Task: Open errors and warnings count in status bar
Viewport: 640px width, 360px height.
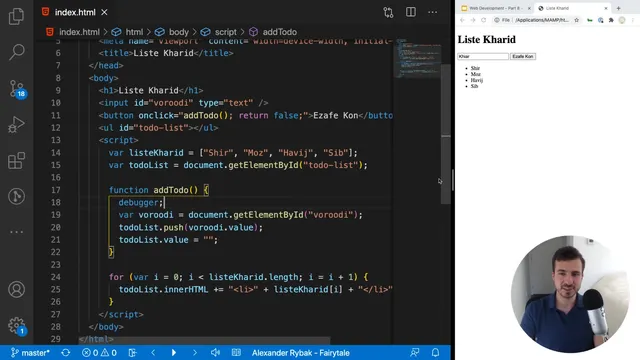Action: tap(99, 353)
